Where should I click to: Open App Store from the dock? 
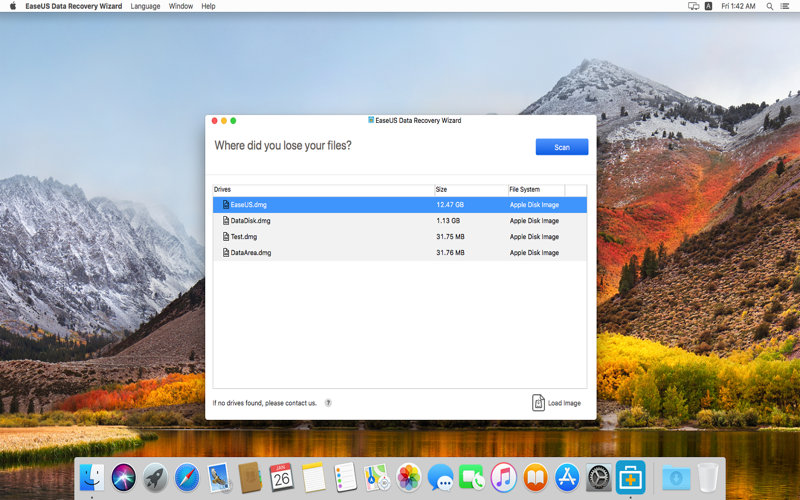(567, 477)
